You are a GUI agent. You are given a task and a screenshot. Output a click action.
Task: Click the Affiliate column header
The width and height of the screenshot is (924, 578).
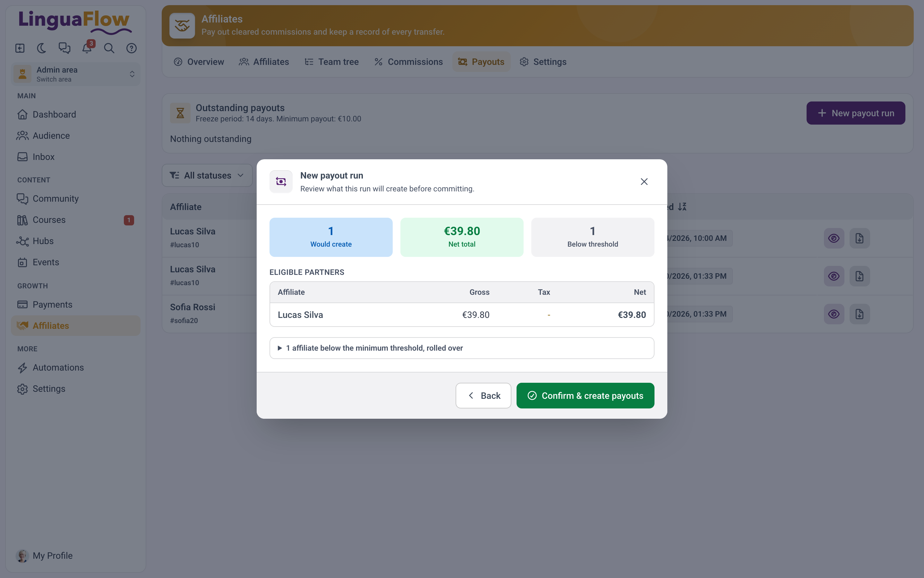[185, 207]
